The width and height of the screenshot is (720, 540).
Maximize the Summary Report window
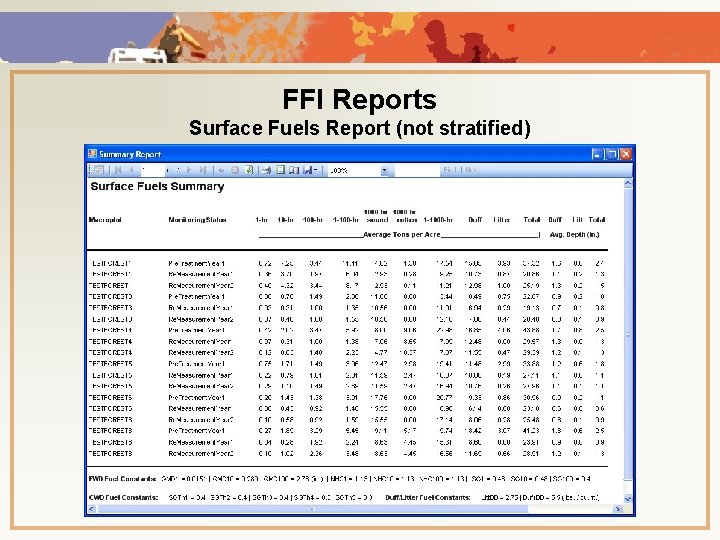[611, 154]
